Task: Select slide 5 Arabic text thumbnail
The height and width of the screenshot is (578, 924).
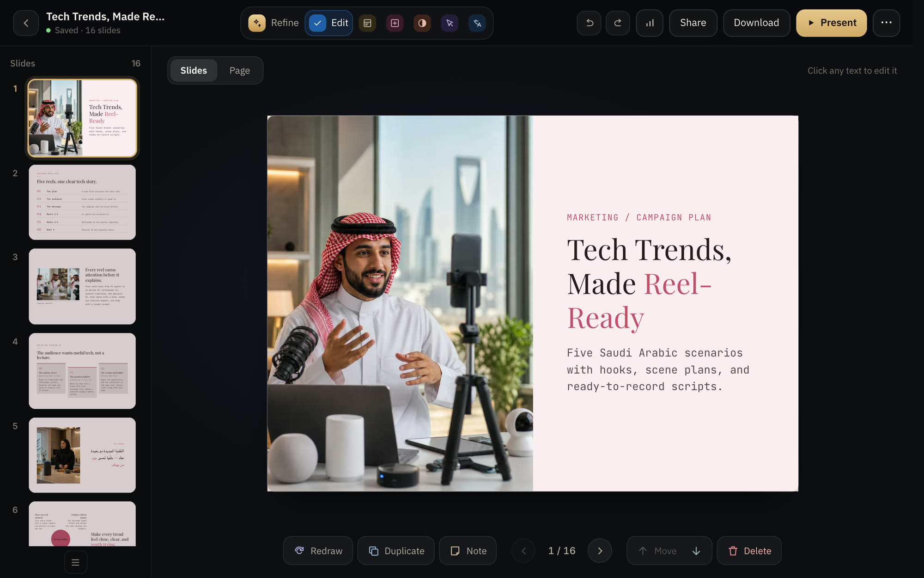Action: (82, 455)
